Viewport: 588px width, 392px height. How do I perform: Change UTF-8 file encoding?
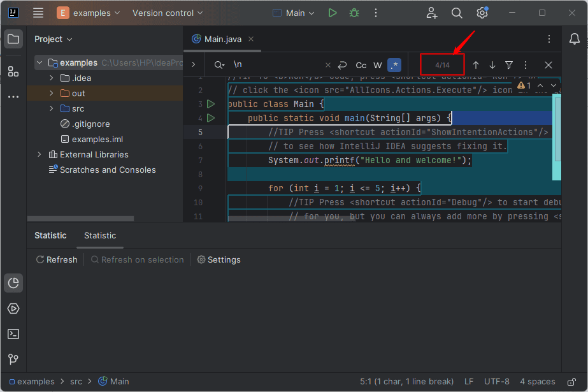(x=496, y=382)
